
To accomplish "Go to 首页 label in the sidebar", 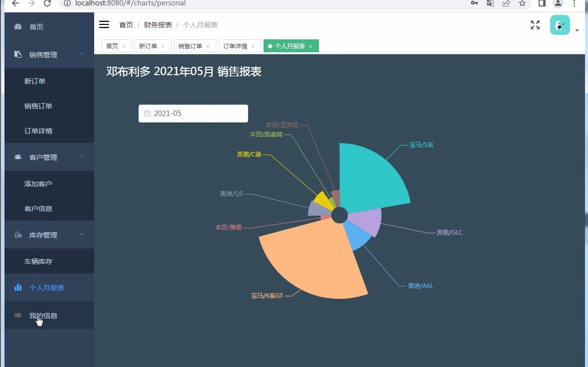I will [36, 27].
